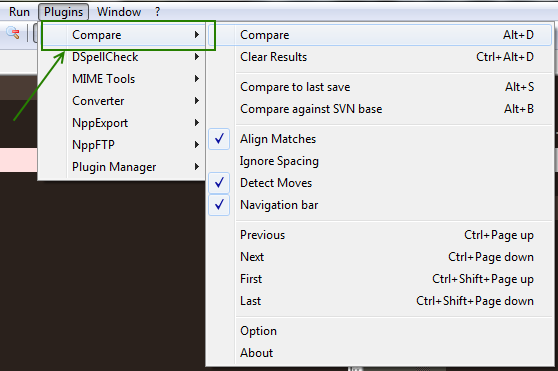Select Compare to last save
Viewport: 558px width, 371px height.
pos(380,87)
